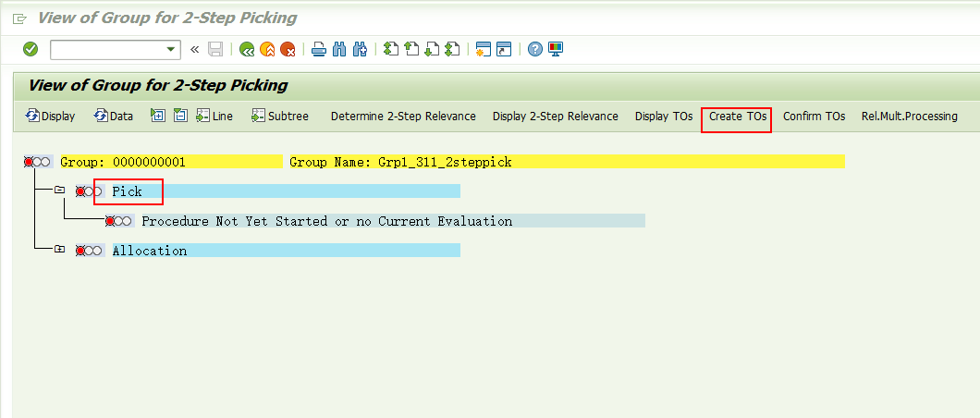Image resolution: width=980 pixels, height=418 pixels.
Task: Click the orange Exit icon
Action: pos(267,49)
